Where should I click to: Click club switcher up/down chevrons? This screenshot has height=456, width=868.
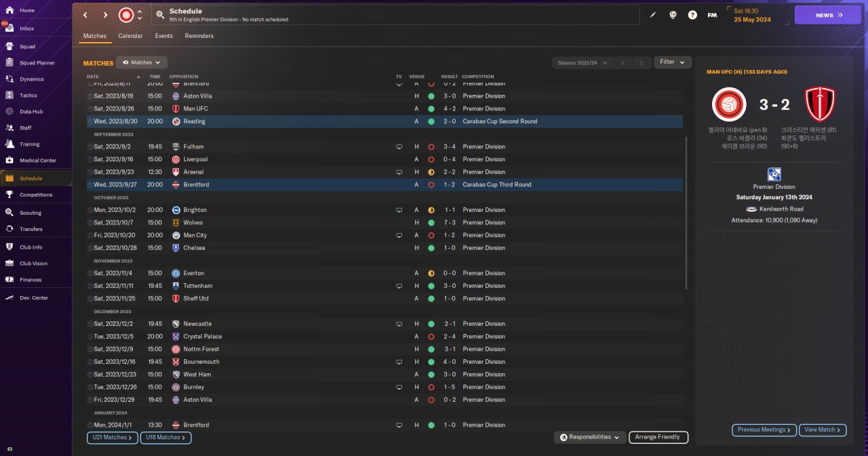coord(140,15)
